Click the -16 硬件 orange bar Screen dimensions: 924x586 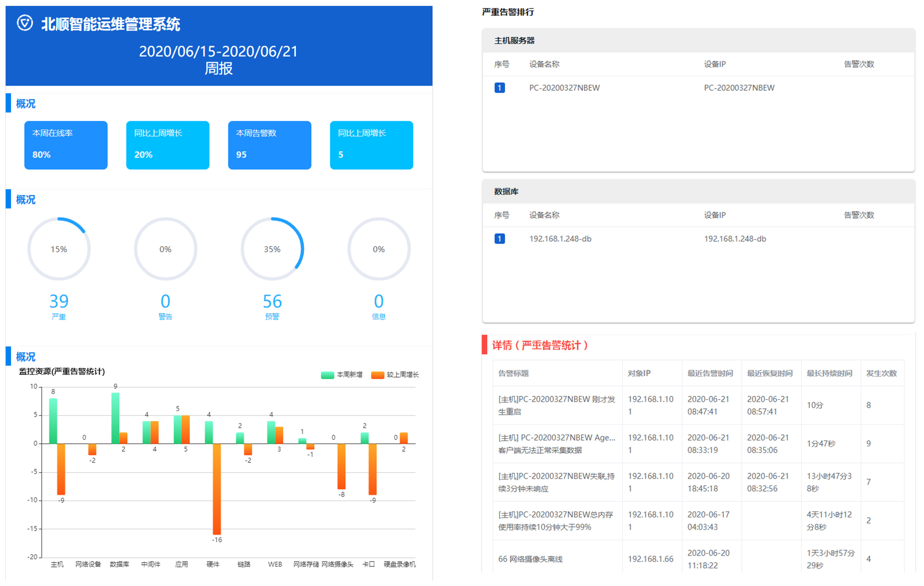click(217, 489)
